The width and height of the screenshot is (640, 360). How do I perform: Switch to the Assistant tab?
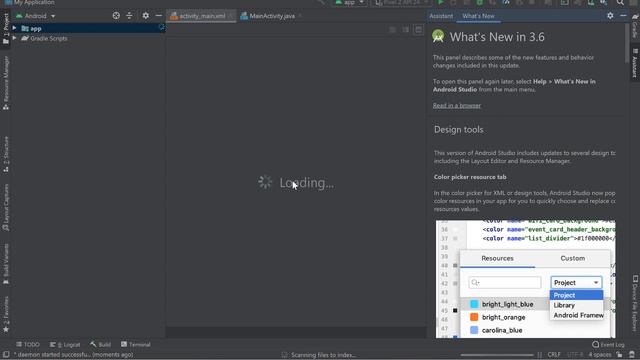[441, 16]
